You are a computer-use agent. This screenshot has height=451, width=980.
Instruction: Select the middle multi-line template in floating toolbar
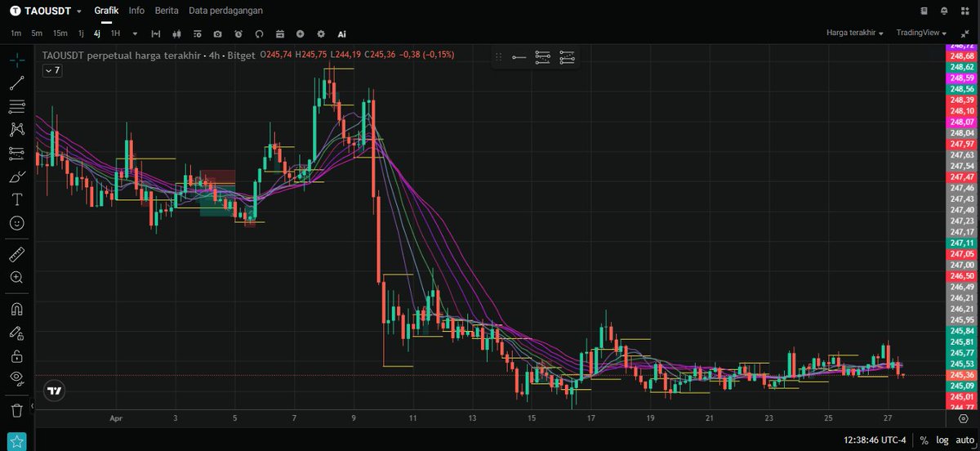543,57
